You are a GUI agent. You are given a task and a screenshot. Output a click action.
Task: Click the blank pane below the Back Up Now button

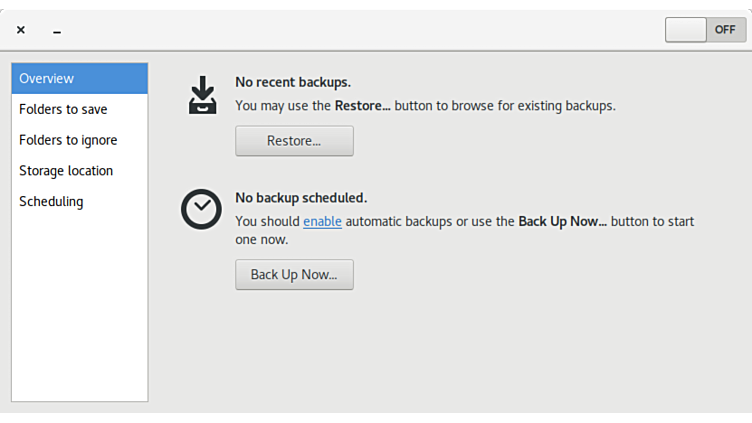(450, 350)
